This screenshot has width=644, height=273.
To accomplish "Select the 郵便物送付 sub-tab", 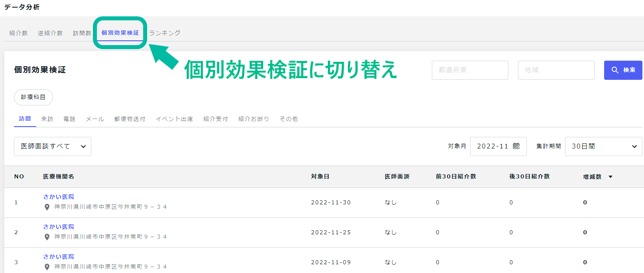I will [x=130, y=119].
